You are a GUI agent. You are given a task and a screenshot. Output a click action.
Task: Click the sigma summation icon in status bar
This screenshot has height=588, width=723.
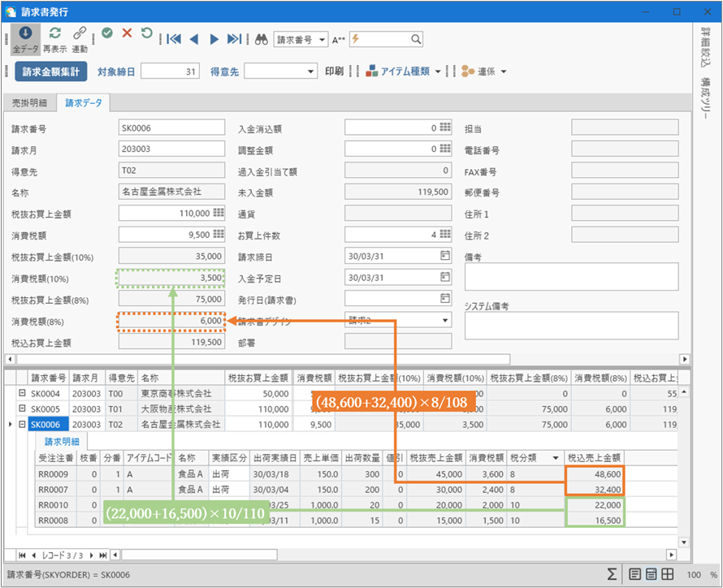pyautogui.click(x=611, y=574)
